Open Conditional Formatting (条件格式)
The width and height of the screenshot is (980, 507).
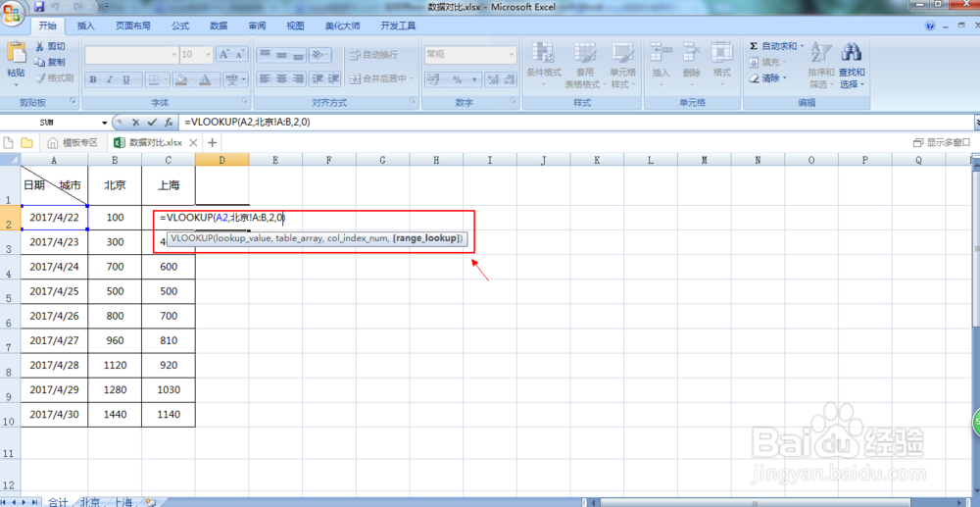[x=543, y=67]
